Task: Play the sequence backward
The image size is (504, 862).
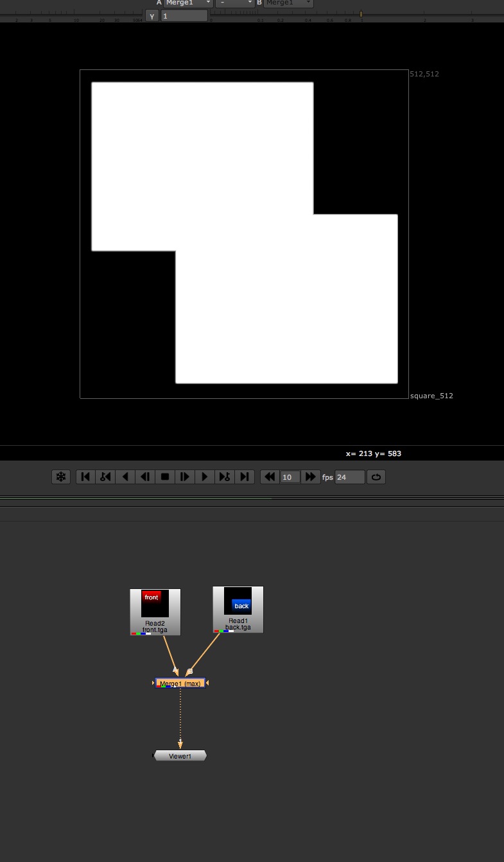Action: pyautogui.click(x=125, y=477)
